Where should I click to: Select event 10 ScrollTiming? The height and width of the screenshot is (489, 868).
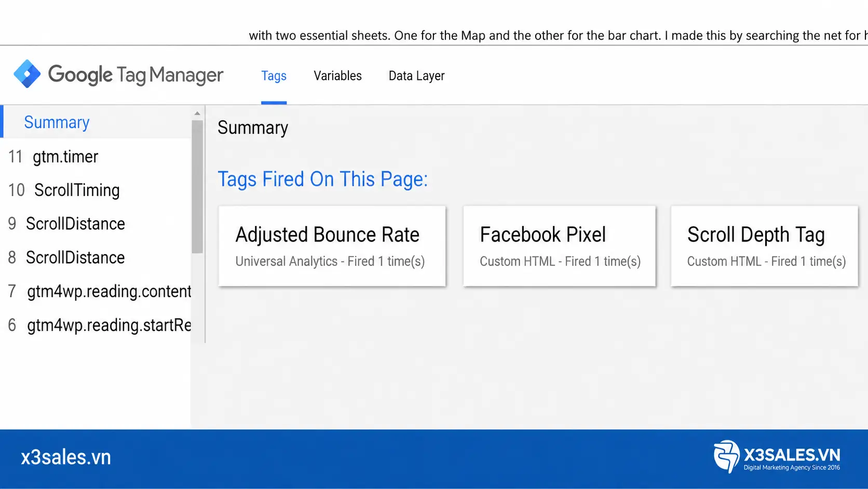pos(96,190)
